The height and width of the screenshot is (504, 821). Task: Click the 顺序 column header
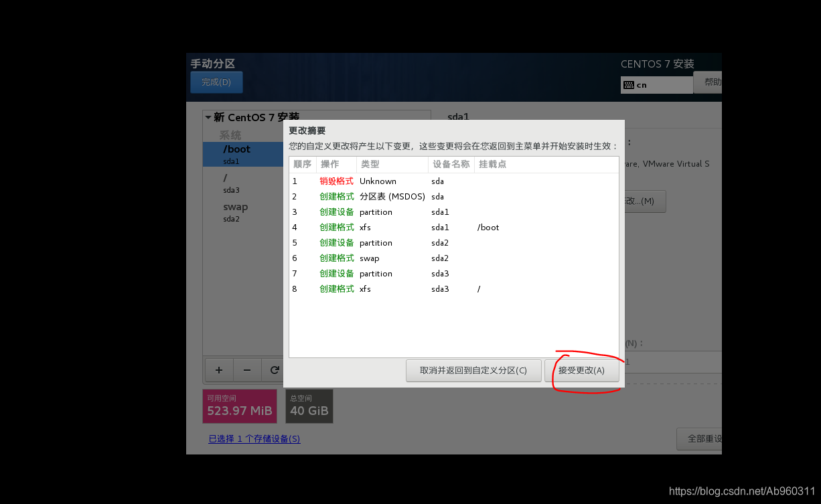[x=303, y=164]
